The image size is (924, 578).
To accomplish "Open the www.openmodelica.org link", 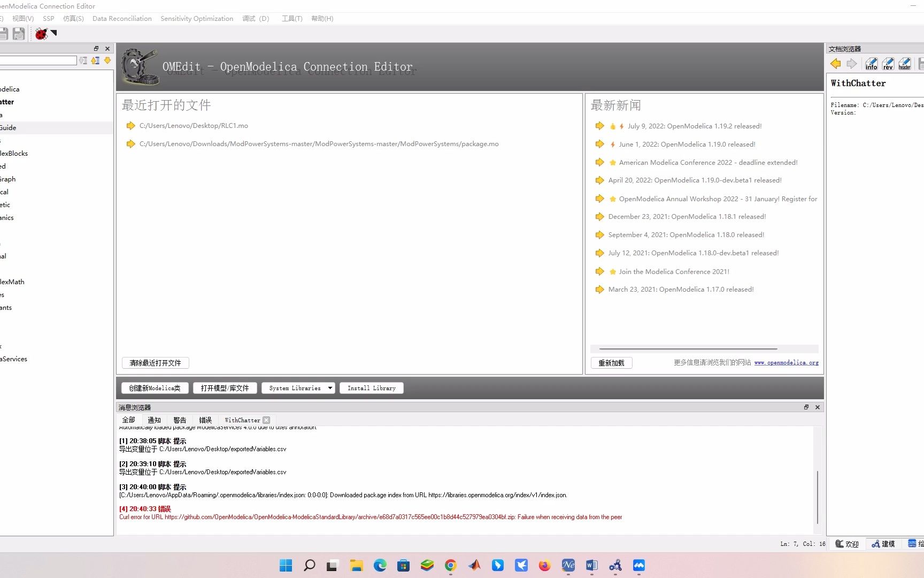I will coord(786,363).
